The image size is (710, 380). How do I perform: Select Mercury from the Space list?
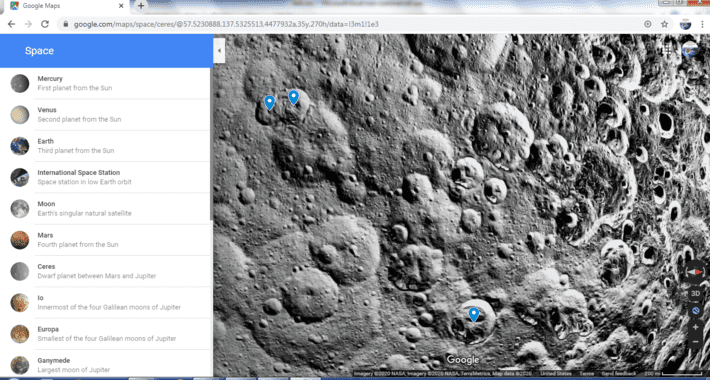106,83
